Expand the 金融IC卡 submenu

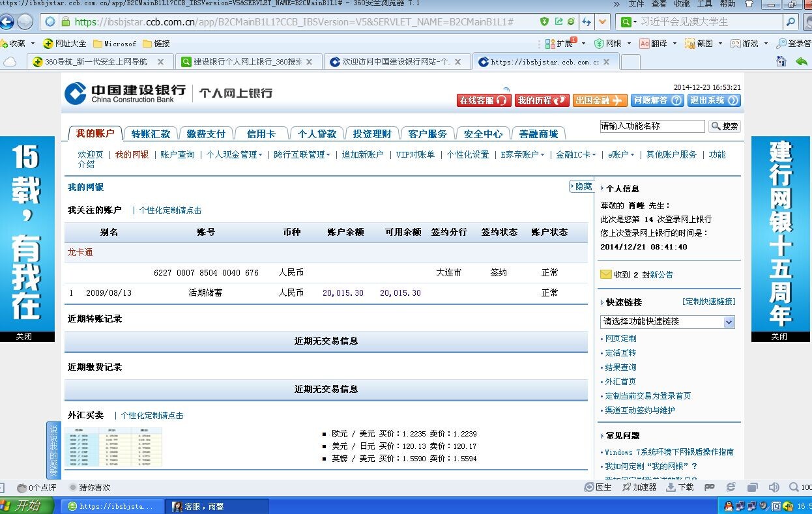tap(575, 155)
